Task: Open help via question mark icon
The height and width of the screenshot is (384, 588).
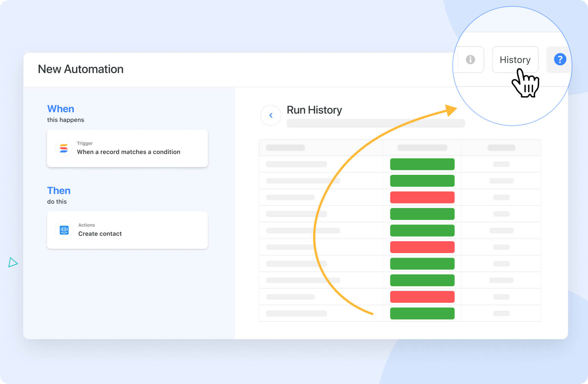Action: [560, 60]
